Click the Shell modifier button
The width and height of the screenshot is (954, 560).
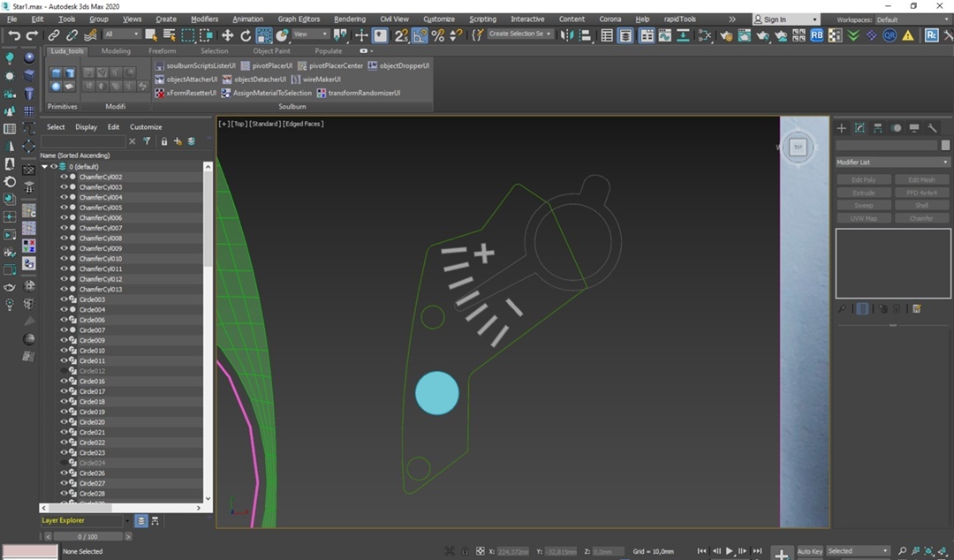[x=921, y=206]
